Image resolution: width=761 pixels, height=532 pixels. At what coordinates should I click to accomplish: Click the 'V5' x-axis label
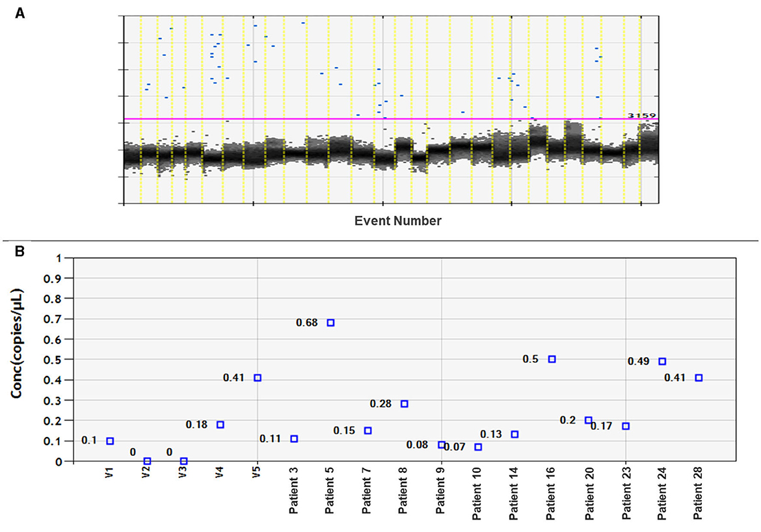pyautogui.click(x=257, y=472)
